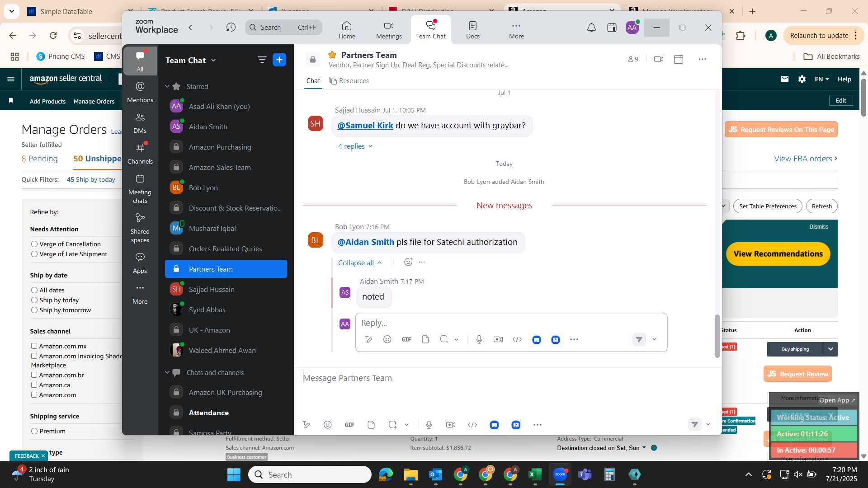Viewport: 868px width, 488px height.
Task: Open Zoom Docs tab
Action: click(x=473, y=30)
